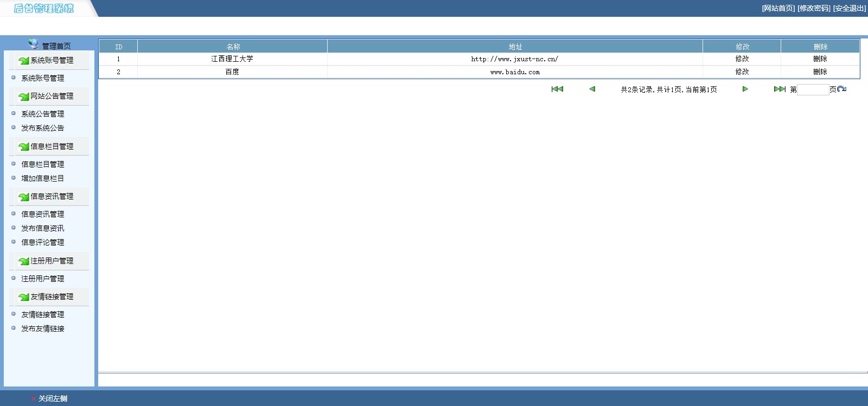The image size is (868, 406).
Task: Open 发布友情链接 in the sidebar
Action: point(42,328)
